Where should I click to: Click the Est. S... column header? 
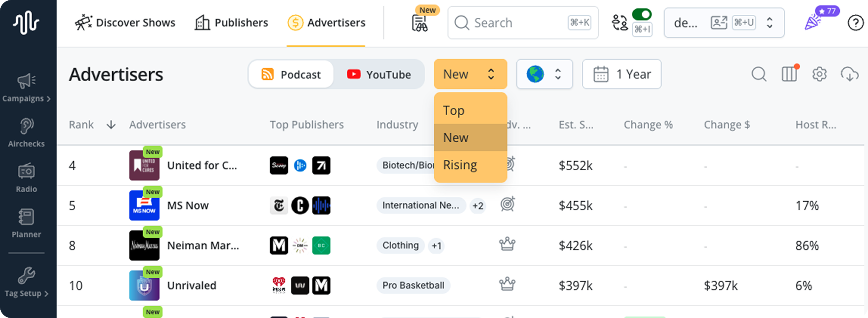(576, 125)
